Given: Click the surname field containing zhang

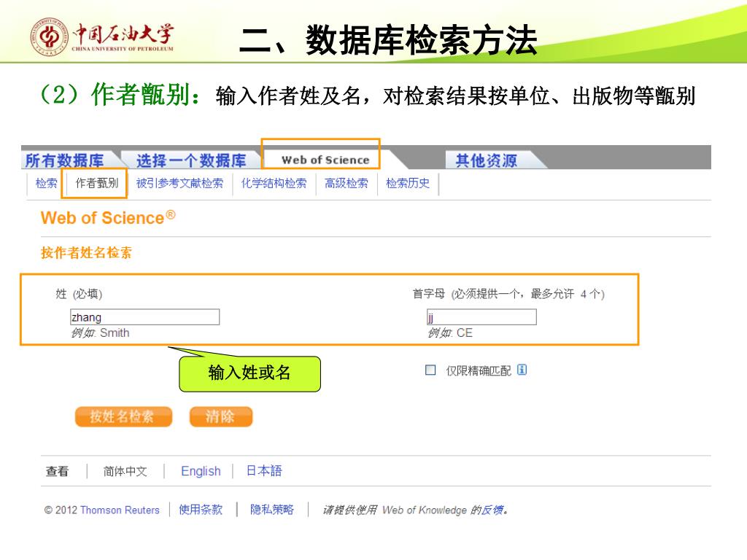Looking at the screenshot, I should click(145, 317).
